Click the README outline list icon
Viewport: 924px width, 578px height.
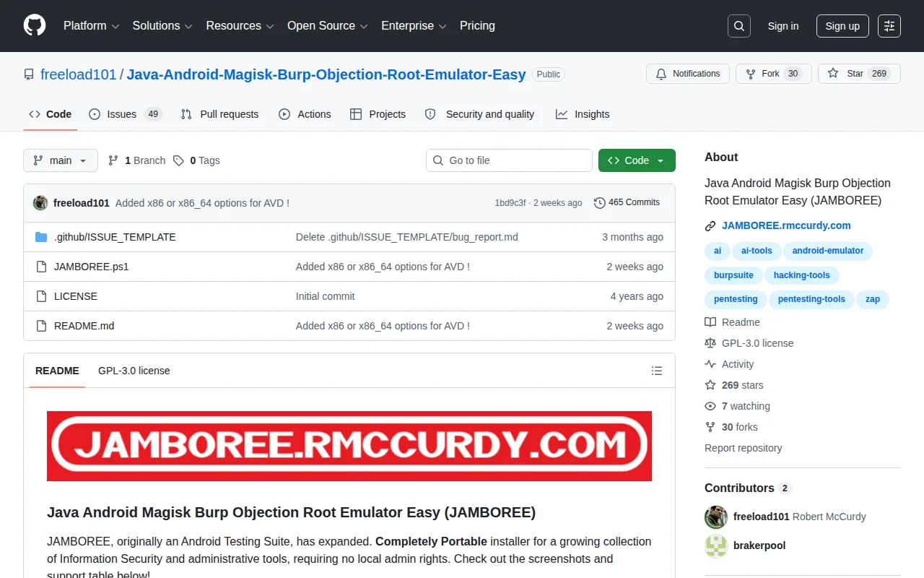pos(657,371)
